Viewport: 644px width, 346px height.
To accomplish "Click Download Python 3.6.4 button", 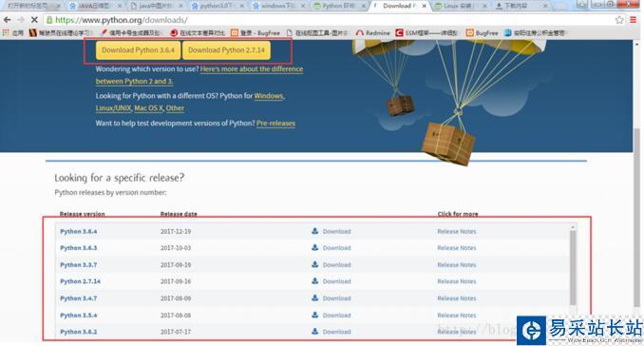I will click(138, 50).
